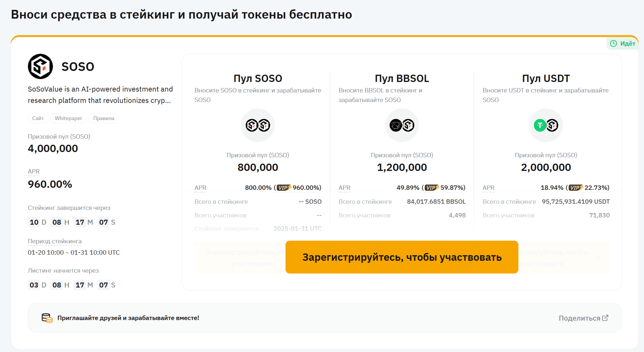The width and height of the screenshot is (644, 352).
Task: Click the clock icon beside Идёт
Action: click(613, 44)
